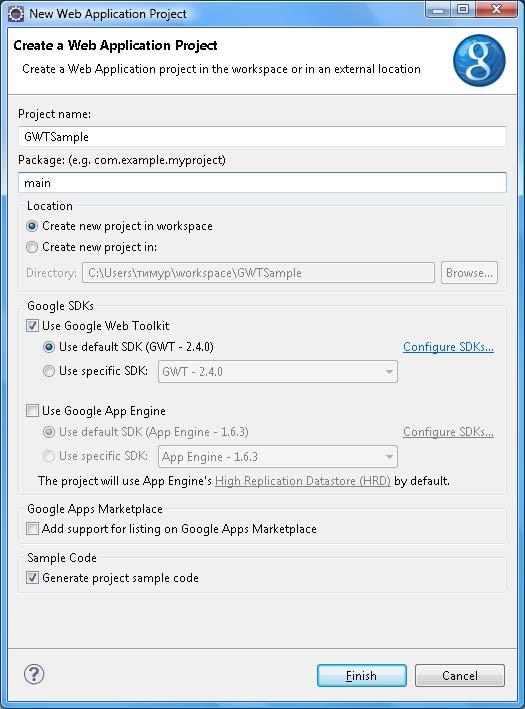Open Configure SDKs link for GWT
The width and height of the screenshot is (525, 709).
(x=448, y=347)
